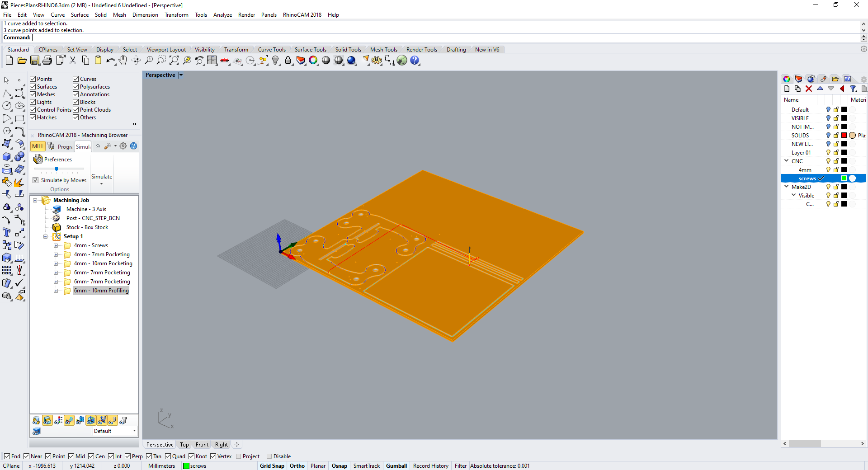This screenshot has height=470, width=868.
Task: Click the red car Set View icon
Action: [225, 60]
